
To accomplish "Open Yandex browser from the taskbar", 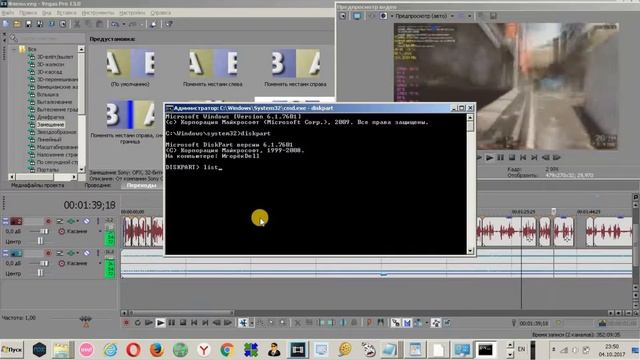I will pos(204,350).
